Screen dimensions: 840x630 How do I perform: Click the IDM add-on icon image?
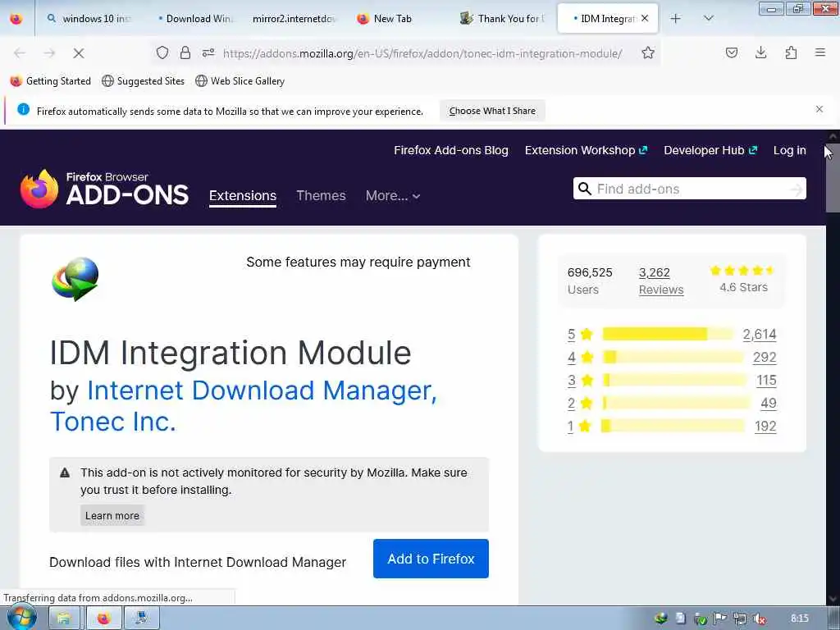click(x=75, y=279)
